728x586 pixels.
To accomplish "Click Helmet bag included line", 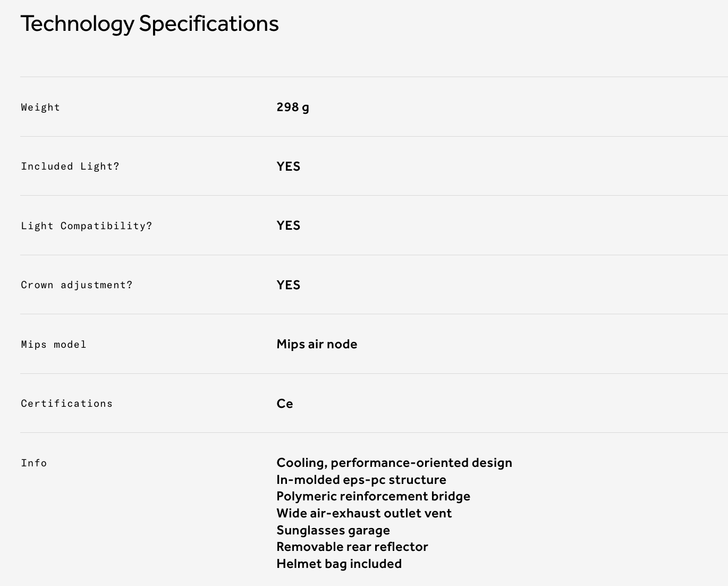I will (339, 564).
